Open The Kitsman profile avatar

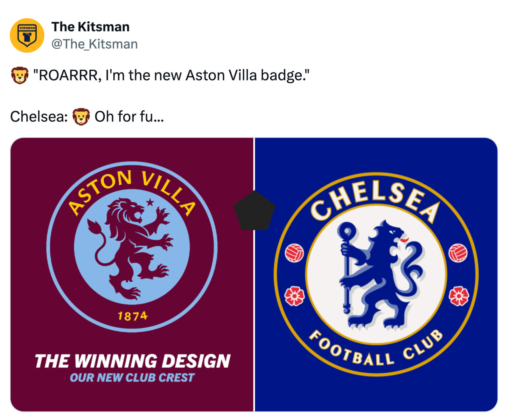pyautogui.click(x=27, y=35)
